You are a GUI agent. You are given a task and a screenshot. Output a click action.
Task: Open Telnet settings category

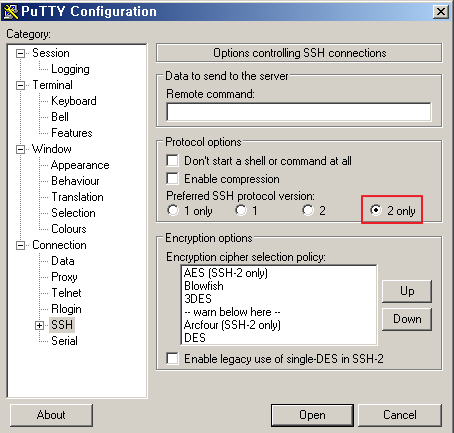[x=66, y=293]
